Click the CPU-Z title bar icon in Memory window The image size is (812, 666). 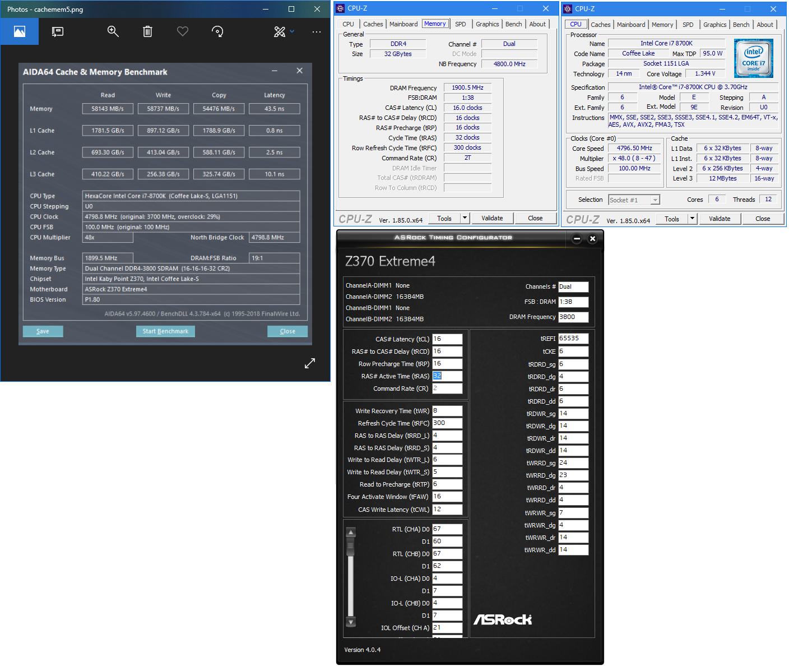[x=340, y=8]
